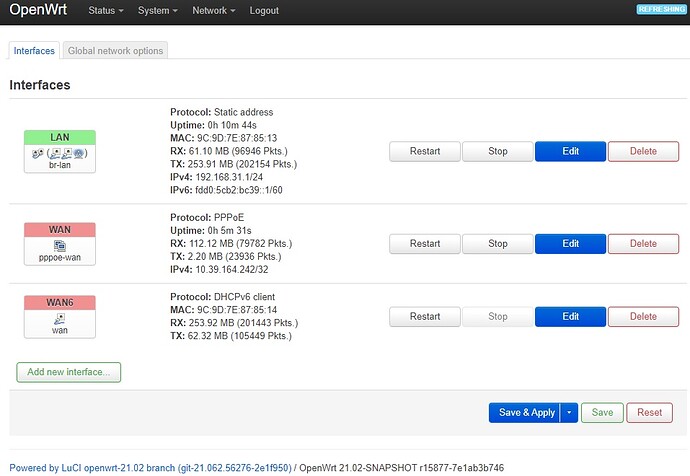
Task: Restart the LAN interface
Action: click(x=425, y=151)
